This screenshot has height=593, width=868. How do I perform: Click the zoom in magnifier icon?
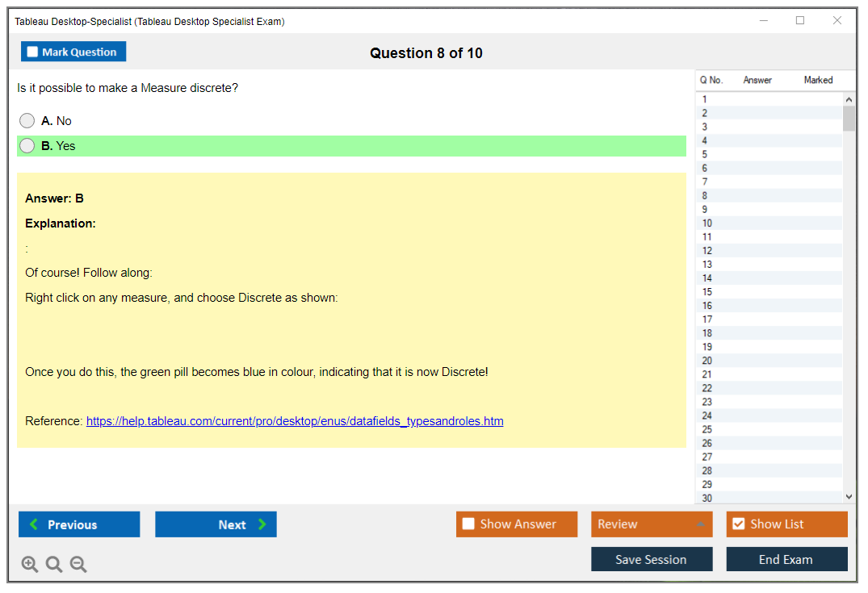30,565
